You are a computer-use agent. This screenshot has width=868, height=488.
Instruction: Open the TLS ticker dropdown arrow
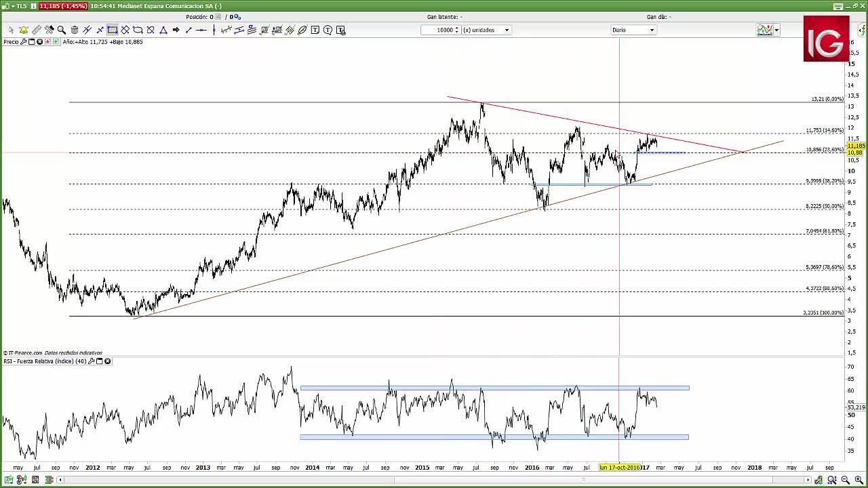click(x=13, y=6)
